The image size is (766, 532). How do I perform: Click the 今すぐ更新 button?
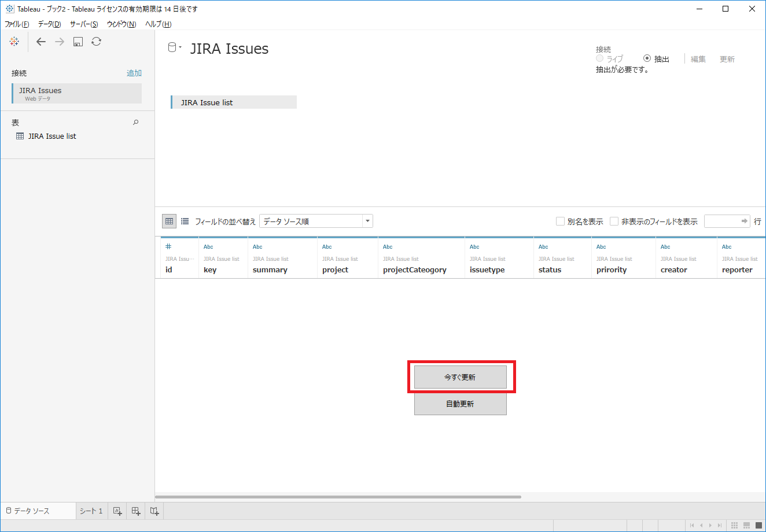pyautogui.click(x=461, y=377)
